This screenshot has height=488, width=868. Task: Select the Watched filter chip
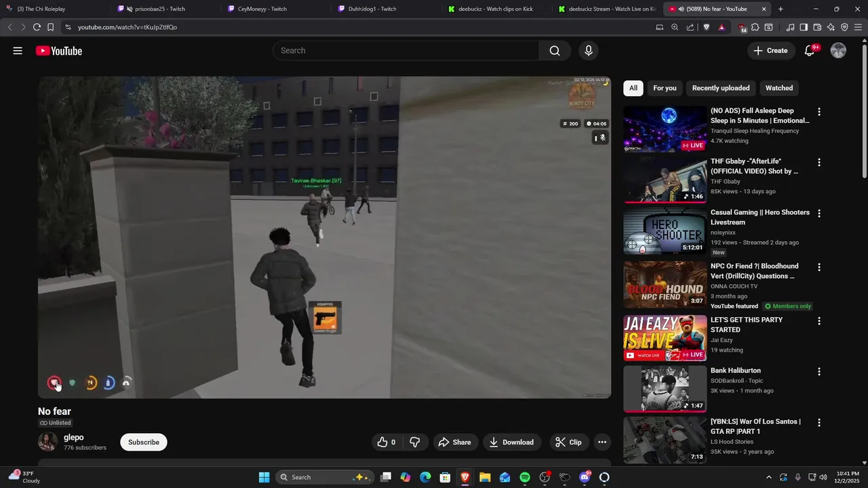click(x=779, y=88)
